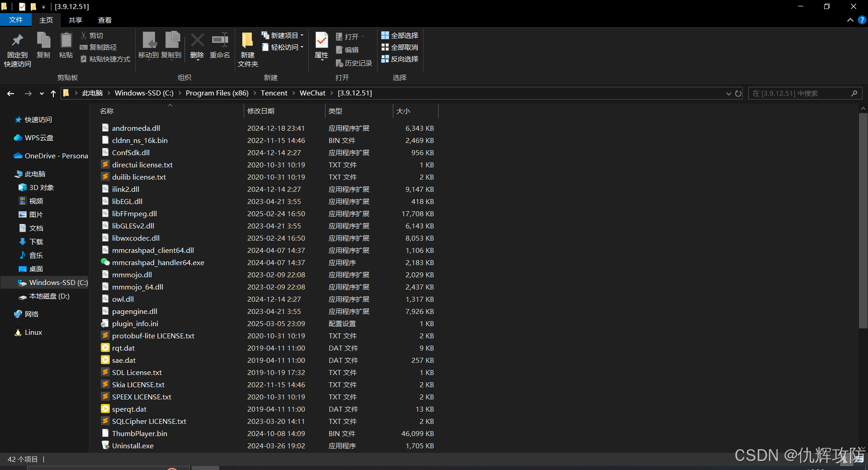Viewport: 868px width, 470px height.
Task: Click the Copy (复制) ribbon icon
Action: [43, 40]
